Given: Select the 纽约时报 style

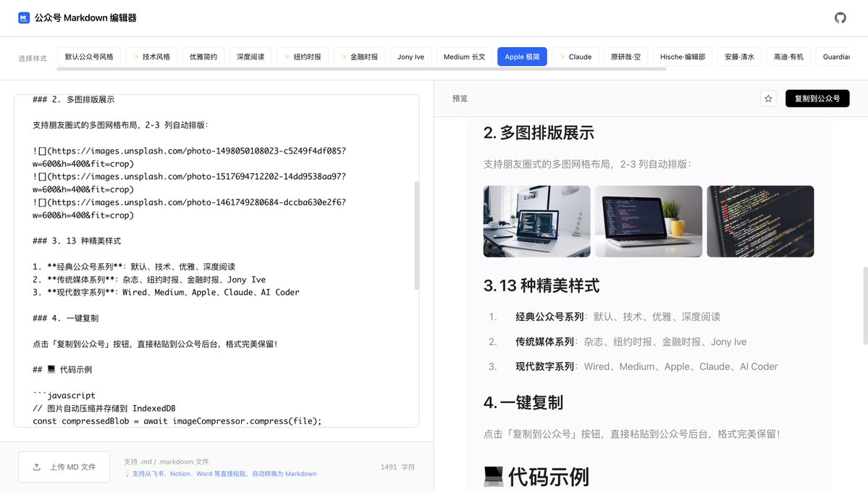Looking at the screenshot, I should (303, 57).
